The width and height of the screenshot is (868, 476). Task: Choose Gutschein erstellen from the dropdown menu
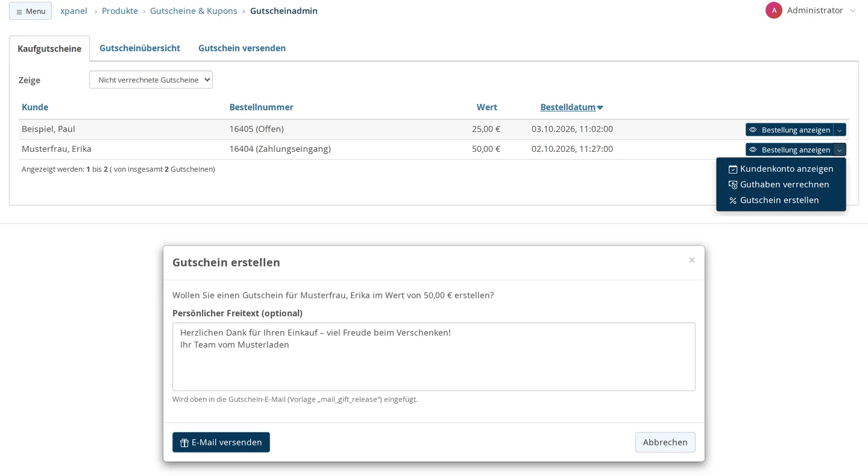click(781, 200)
